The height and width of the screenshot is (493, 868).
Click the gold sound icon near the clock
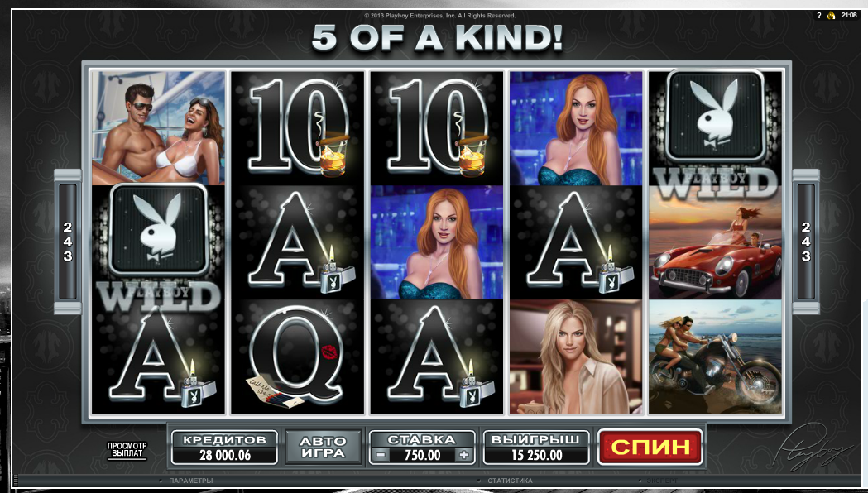point(831,16)
